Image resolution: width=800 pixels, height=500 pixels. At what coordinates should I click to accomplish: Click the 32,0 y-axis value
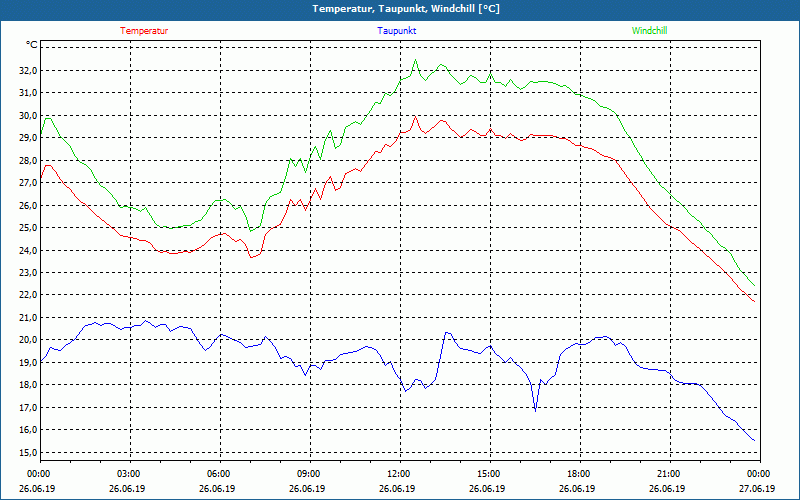28,70
